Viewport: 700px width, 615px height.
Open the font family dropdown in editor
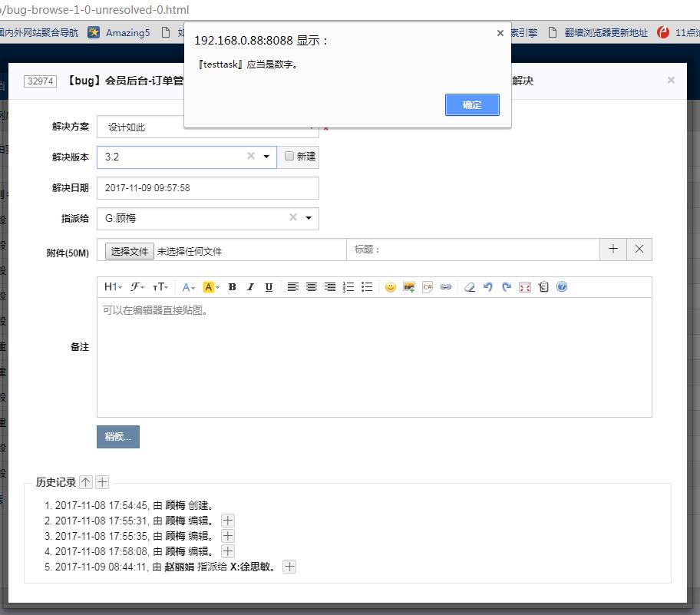pos(137,286)
